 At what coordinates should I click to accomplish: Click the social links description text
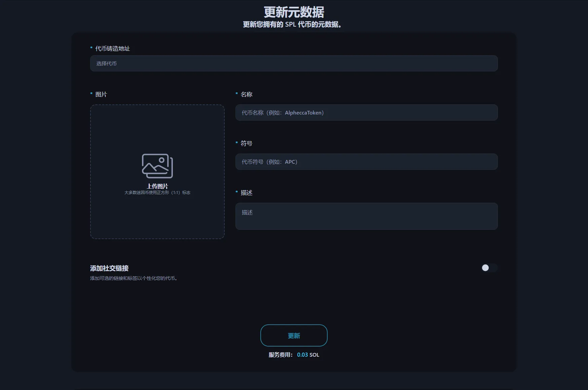pos(134,278)
